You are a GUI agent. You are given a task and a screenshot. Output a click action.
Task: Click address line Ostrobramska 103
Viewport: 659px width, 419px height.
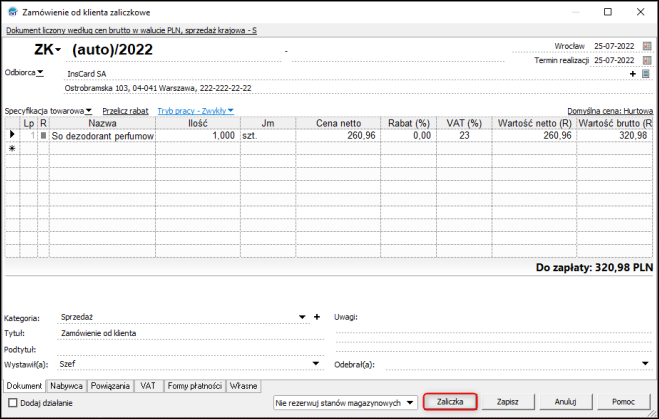(158, 88)
